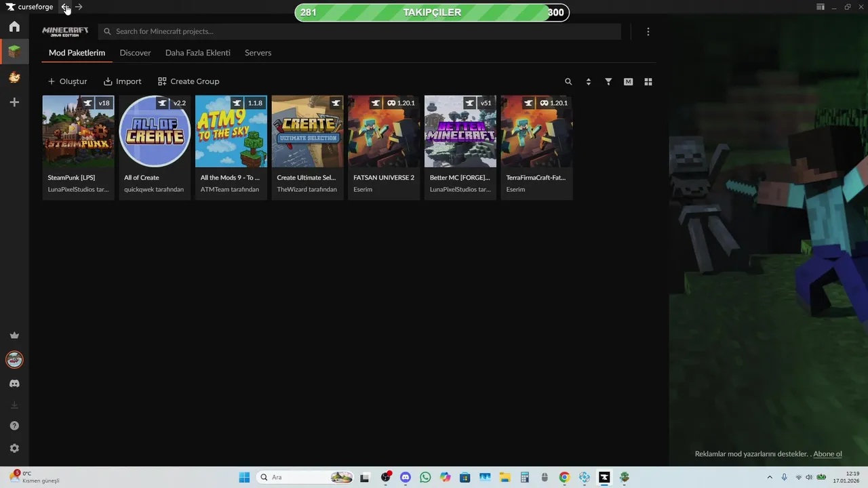Go to CurseForge home in sidebar

(14, 26)
